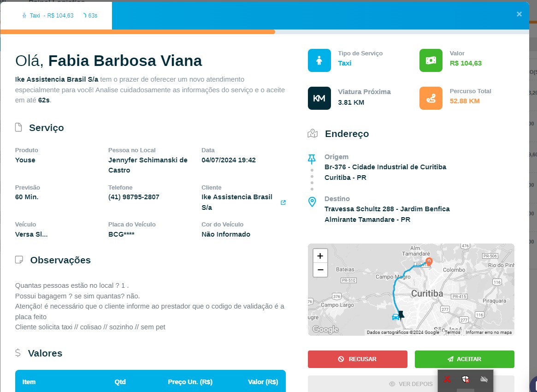537x392 pixels.
Task: Click the security shield tray icon
Action: pyautogui.click(x=465, y=379)
